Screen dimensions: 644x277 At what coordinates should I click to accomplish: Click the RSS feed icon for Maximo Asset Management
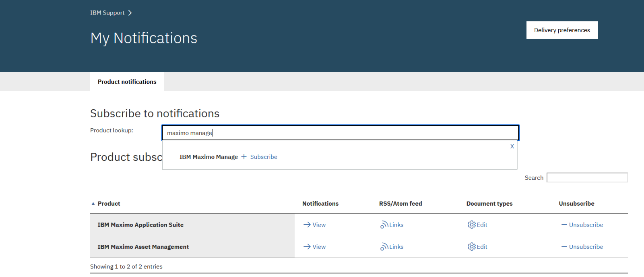(384, 247)
